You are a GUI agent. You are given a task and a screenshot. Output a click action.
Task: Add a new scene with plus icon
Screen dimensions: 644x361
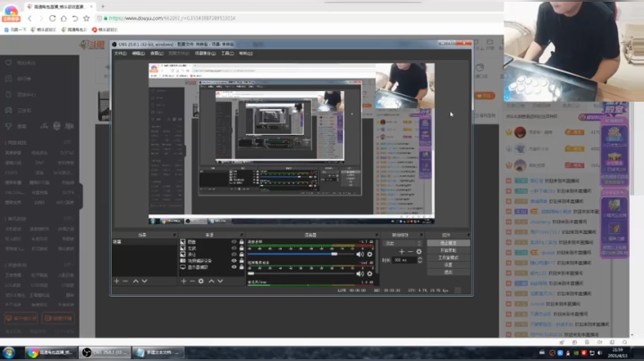116,281
